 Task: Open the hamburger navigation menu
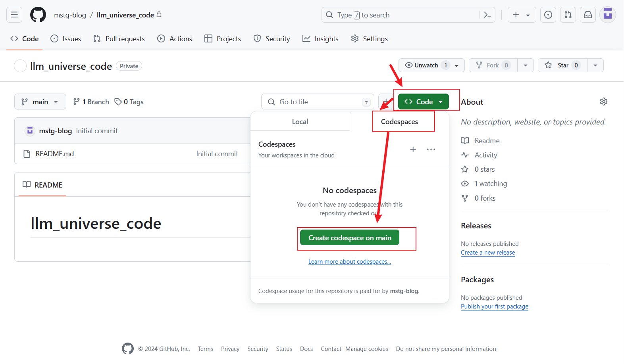(x=14, y=15)
